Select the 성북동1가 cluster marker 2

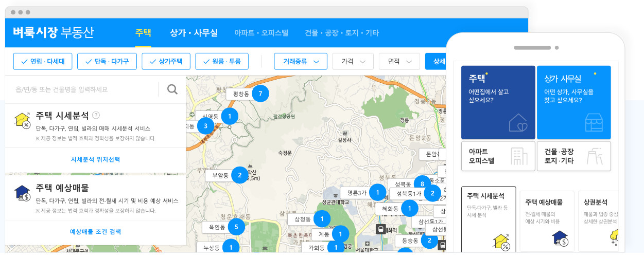[432, 193]
